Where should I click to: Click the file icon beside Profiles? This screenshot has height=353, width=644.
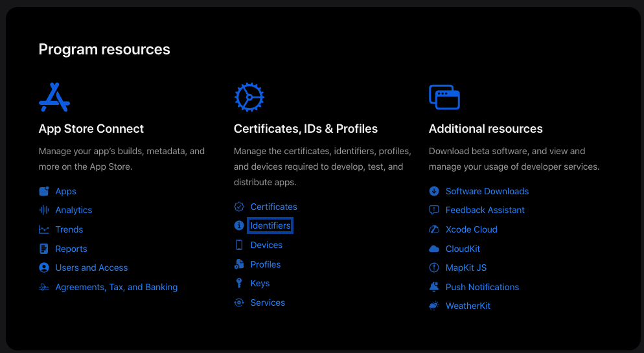[239, 264]
